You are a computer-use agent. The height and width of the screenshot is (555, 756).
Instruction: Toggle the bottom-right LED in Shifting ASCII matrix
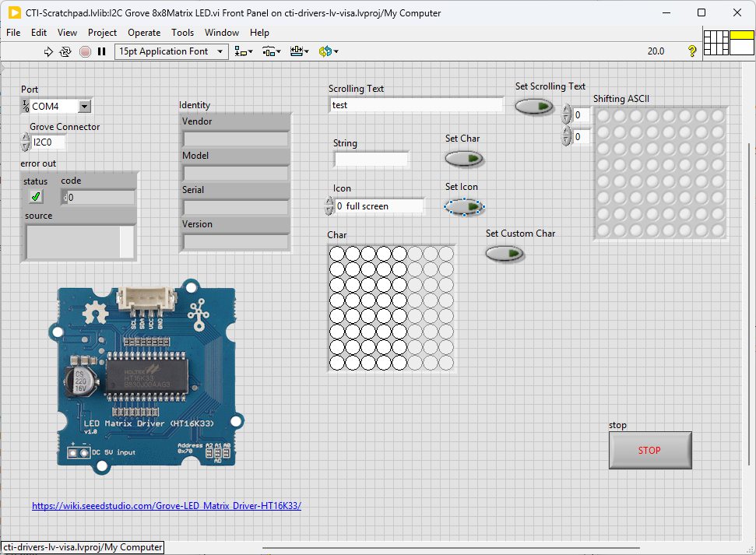click(x=718, y=230)
